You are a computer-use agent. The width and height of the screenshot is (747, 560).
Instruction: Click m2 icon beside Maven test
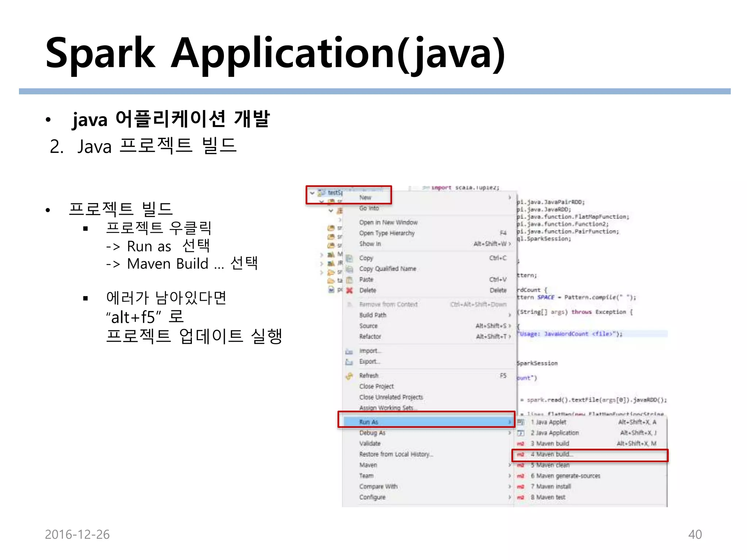click(520, 498)
